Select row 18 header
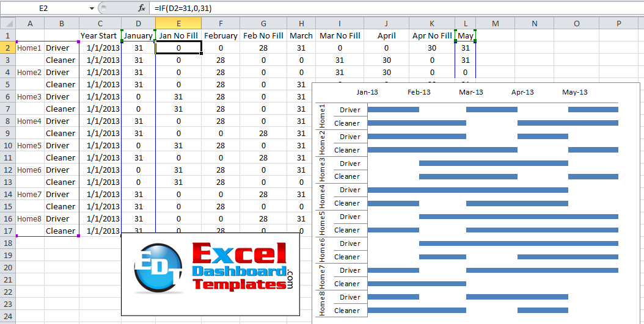 [7, 243]
